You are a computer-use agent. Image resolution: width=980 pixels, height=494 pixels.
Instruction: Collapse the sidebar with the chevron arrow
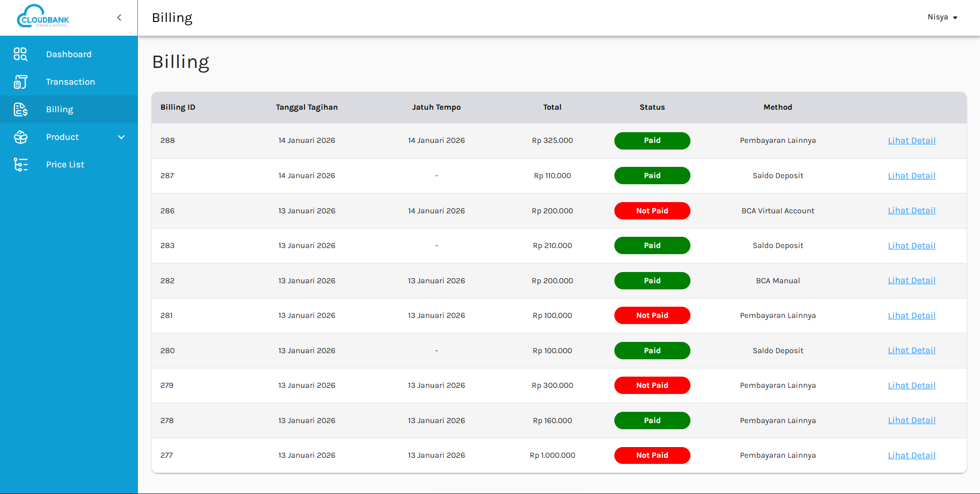coord(119,18)
